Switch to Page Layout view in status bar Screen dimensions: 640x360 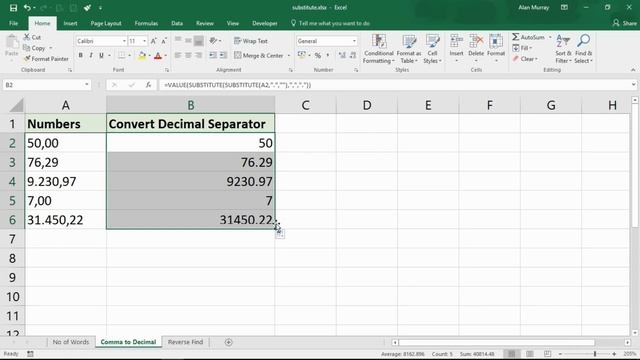pos(529,354)
